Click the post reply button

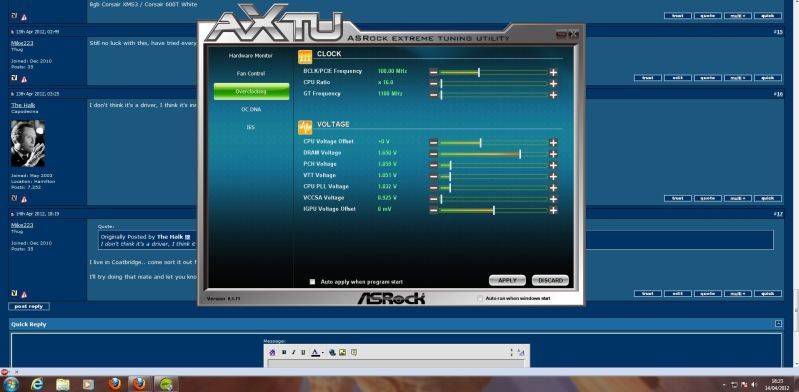pos(29,306)
